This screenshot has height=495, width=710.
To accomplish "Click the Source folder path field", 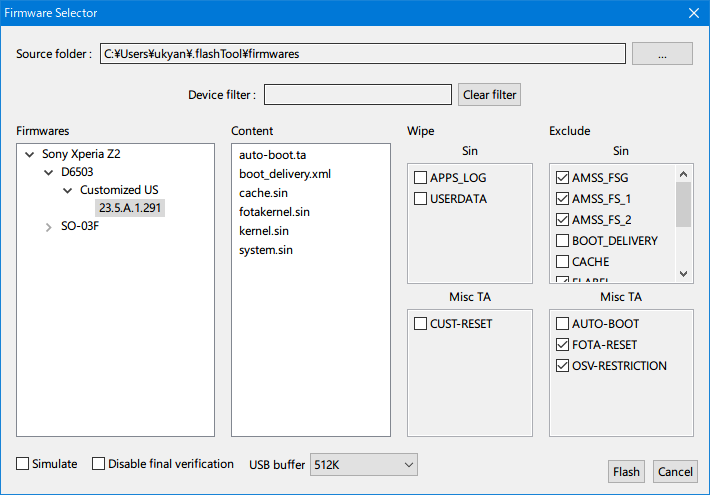I will [363, 53].
